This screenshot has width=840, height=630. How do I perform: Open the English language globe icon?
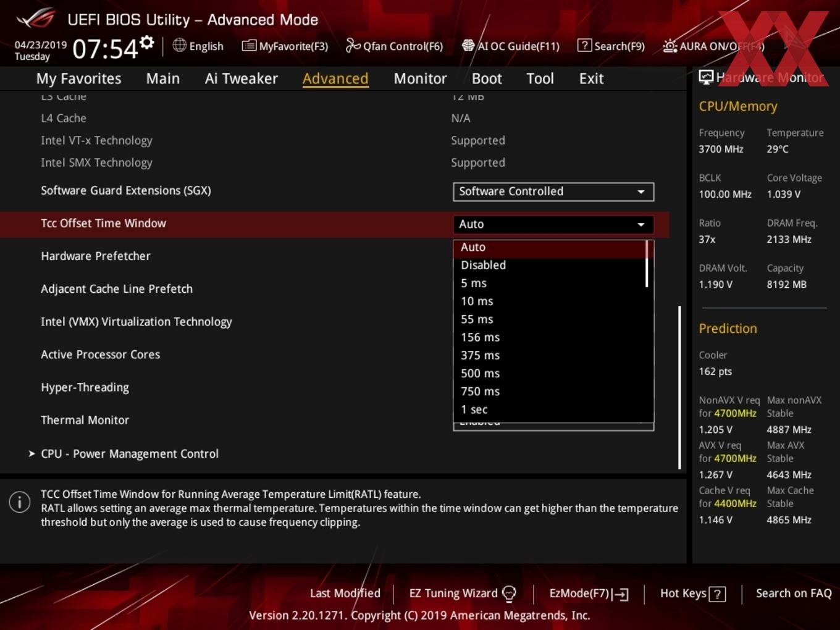click(x=179, y=45)
